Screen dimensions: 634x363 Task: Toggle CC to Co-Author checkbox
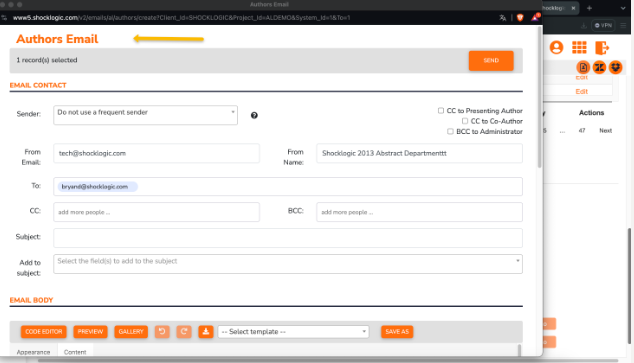[465, 121]
